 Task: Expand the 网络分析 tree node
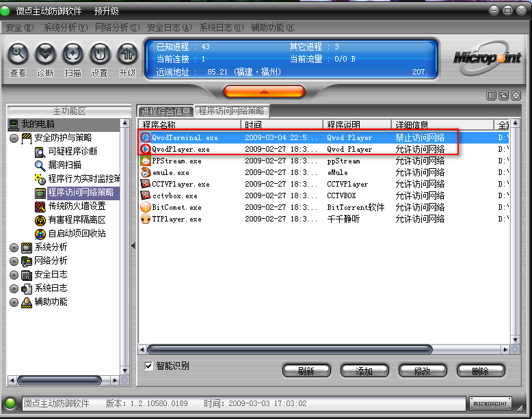point(14,261)
